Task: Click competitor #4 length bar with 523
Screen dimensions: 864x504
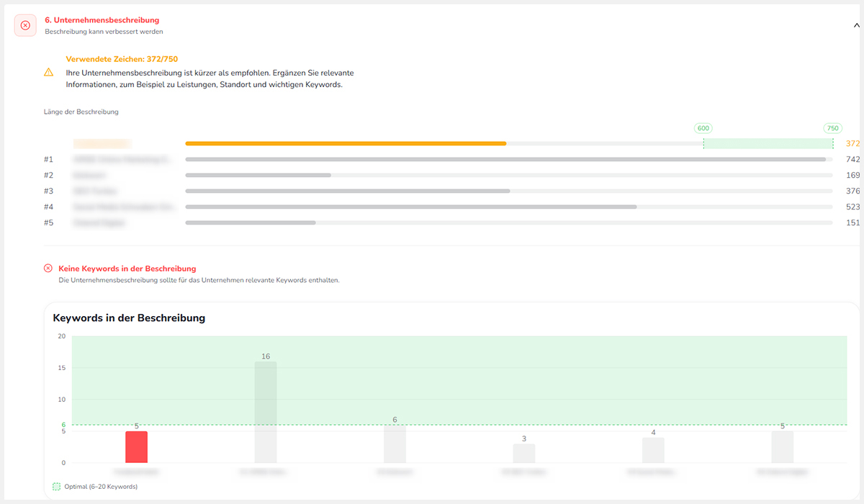Action: 411,207
